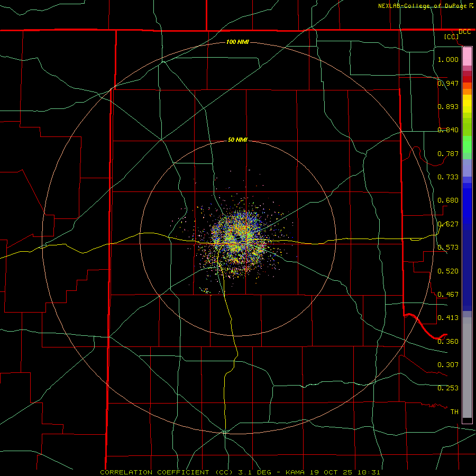The height and width of the screenshot is (476, 476).
Task: Click the bright green segment of color bar
Action: pos(467,144)
